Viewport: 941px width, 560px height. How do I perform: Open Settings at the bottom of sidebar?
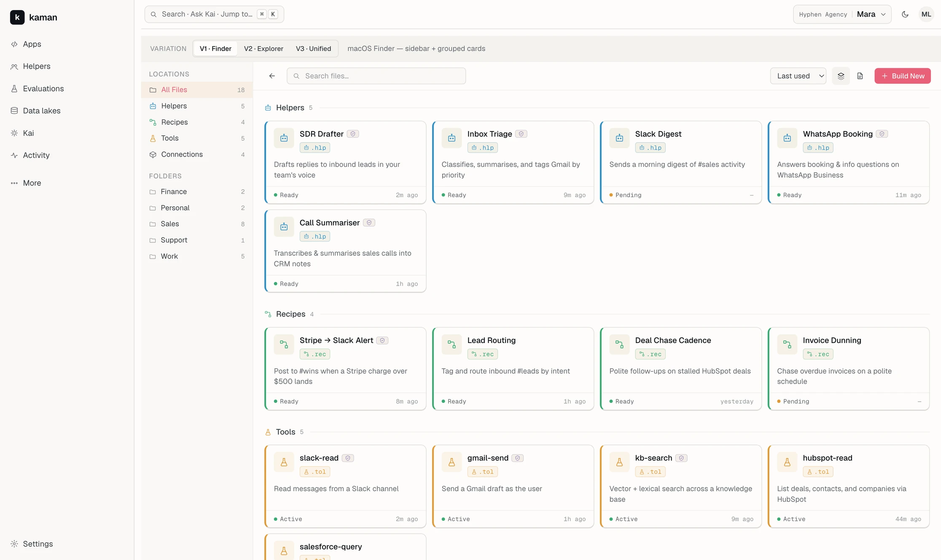[x=32, y=544]
